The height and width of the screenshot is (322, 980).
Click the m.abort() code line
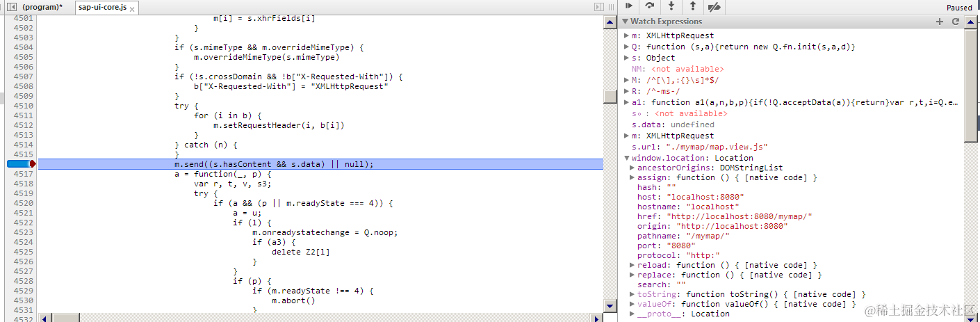[293, 300]
